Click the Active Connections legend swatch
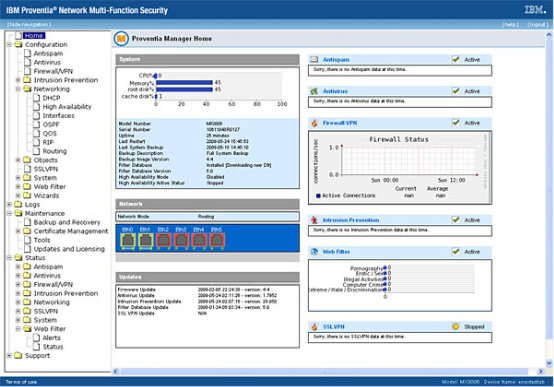The height and width of the screenshot is (387, 554). pos(318,195)
